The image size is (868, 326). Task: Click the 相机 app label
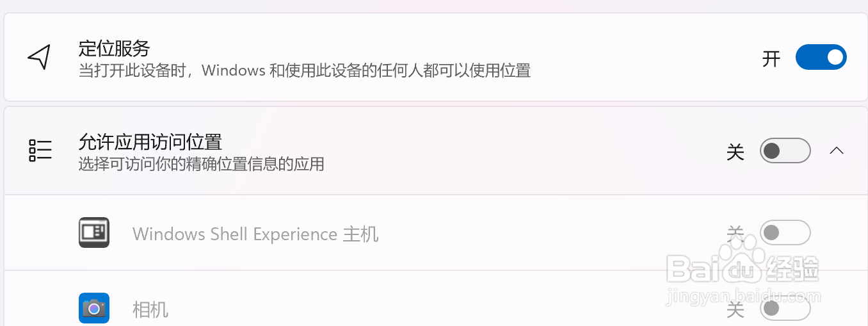click(x=150, y=310)
